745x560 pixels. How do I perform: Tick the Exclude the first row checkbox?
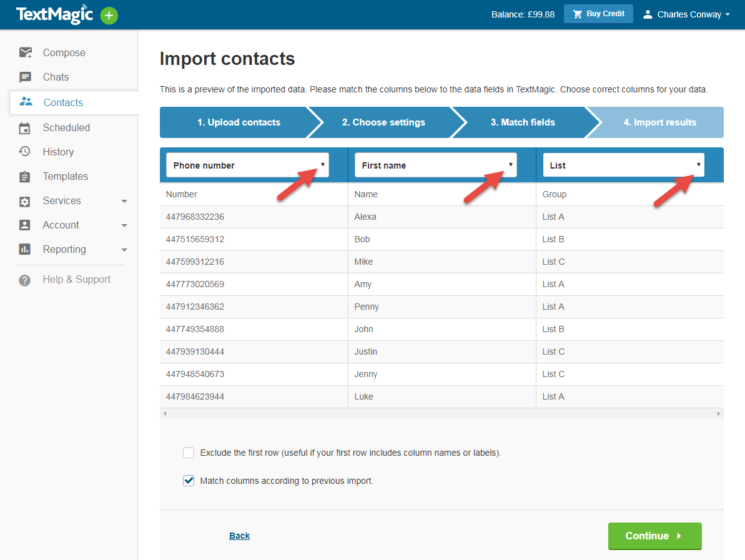[189, 453]
